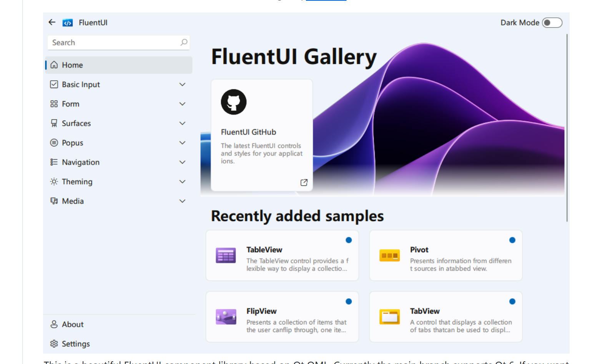
Task: Open the Basic Input menu item
Action: pos(119,84)
